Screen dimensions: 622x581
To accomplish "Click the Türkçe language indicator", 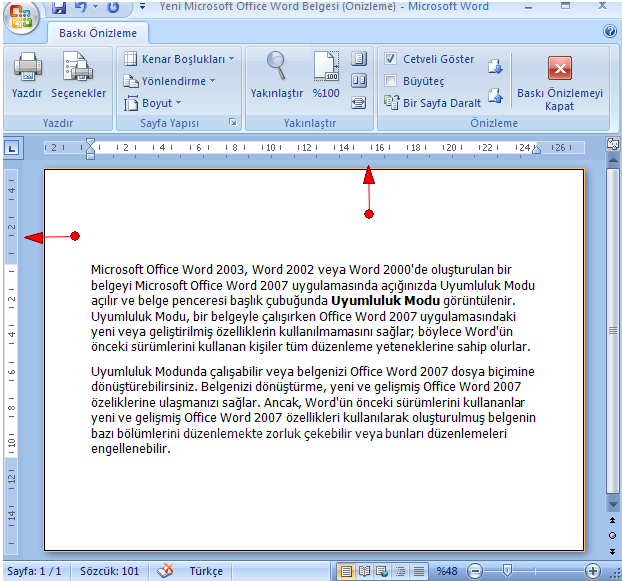I will tap(206, 571).
